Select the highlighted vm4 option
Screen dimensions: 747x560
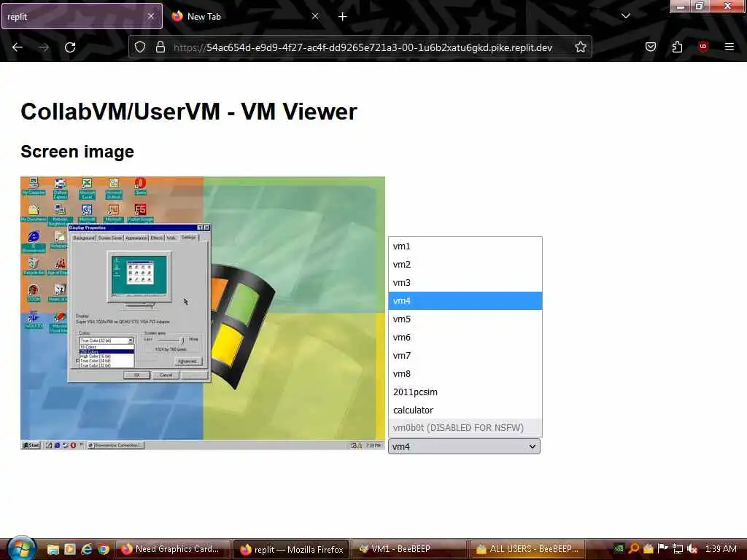click(465, 300)
